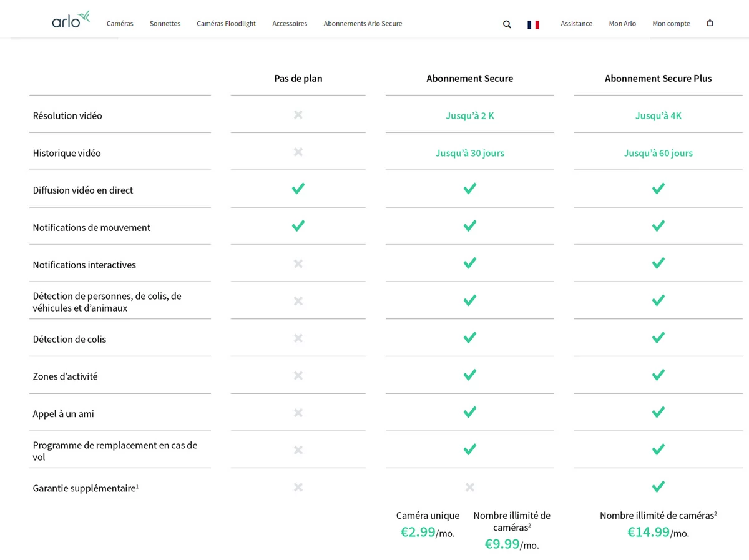Click the Diffusion vidéo en direct label
This screenshot has width=749, height=560.
[x=83, y=190]
